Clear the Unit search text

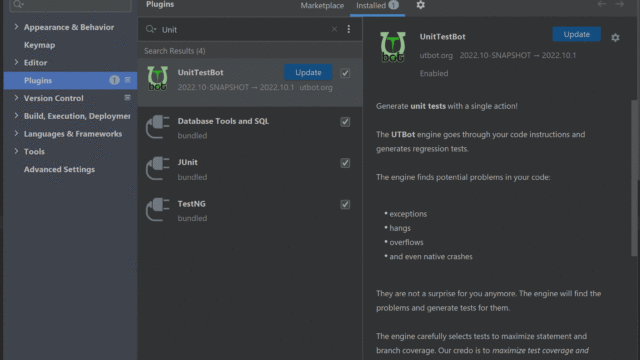[x=334, y=29]
